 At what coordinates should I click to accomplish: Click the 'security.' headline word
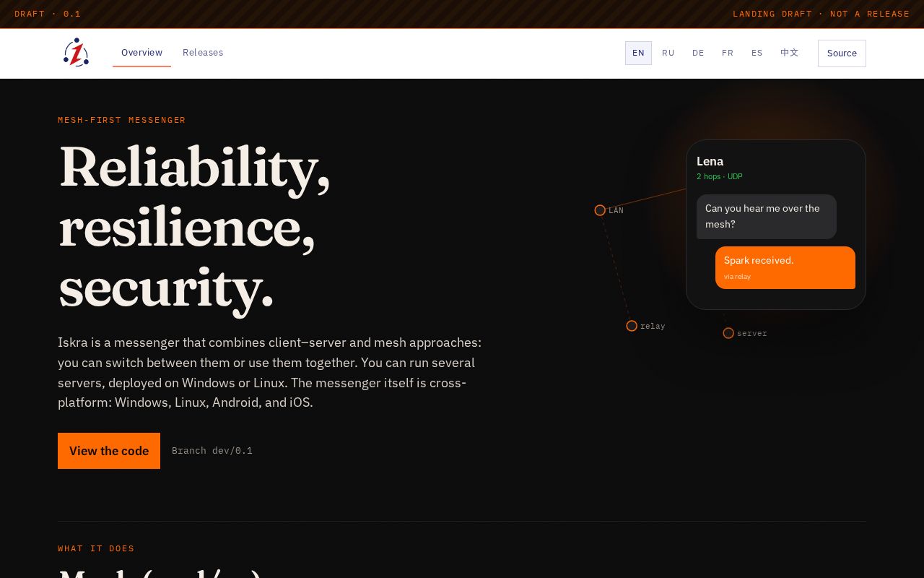coord(166,288)
